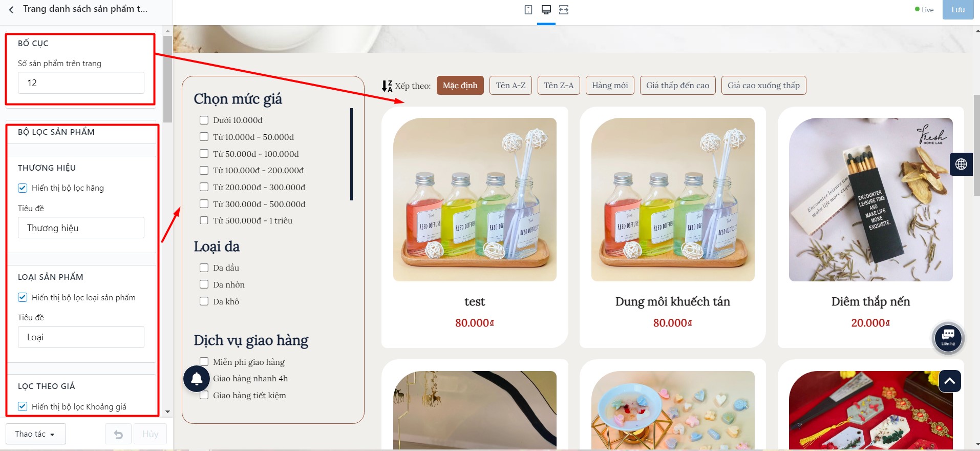Click the Số sản phẩm trên trang field
The image size is (980, 451).
coord(81,83)
